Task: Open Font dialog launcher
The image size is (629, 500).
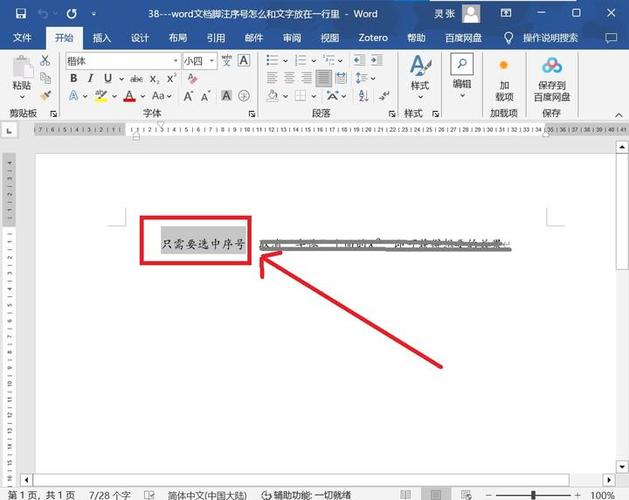Action: point(252,114)
